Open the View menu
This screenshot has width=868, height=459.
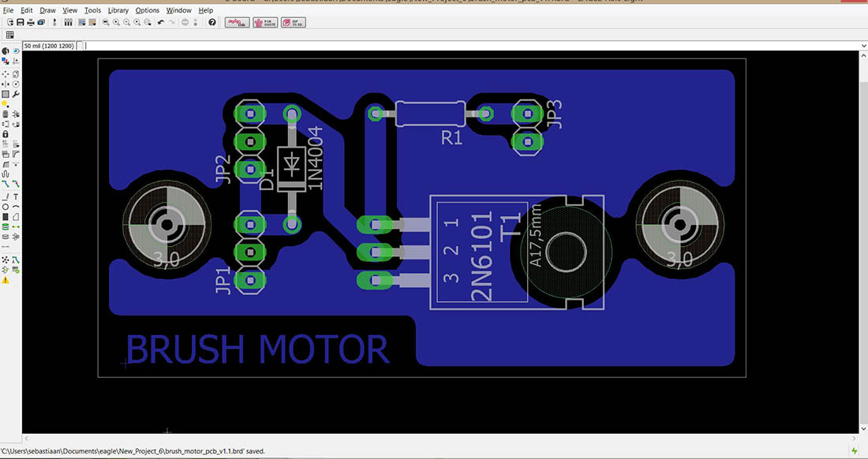[x=70, y=10]
